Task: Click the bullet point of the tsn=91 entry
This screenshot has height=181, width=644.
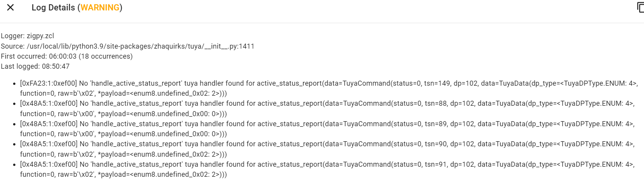Action: [x=15, y=165]
